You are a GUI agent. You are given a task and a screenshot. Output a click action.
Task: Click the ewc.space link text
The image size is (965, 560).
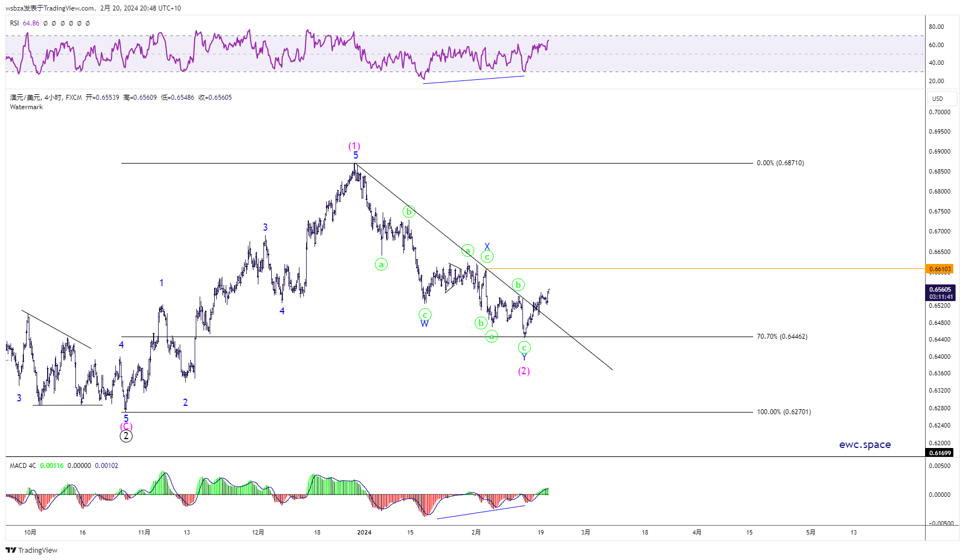(865, 445)
